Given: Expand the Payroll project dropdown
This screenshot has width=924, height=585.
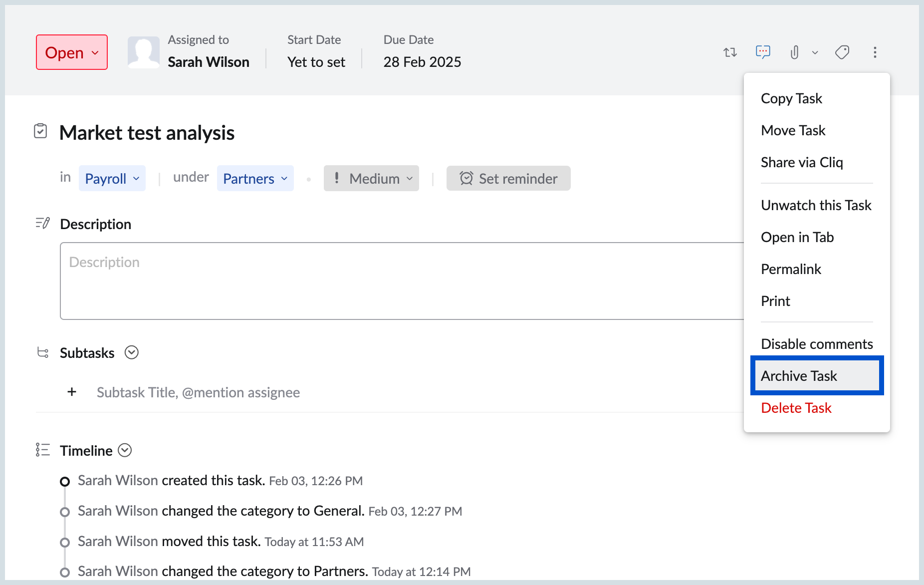Looking at the screenshot, I should tap(112, 179).
